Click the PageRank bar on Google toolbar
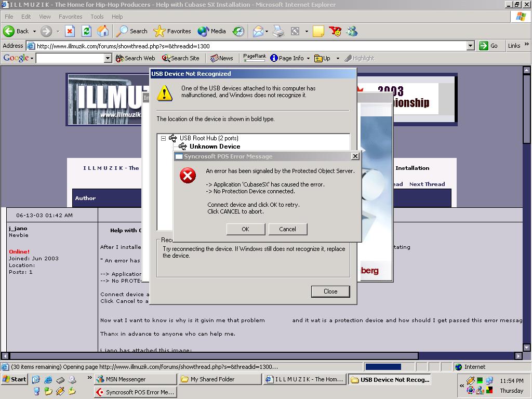532x399 pixels. [255, 58]
